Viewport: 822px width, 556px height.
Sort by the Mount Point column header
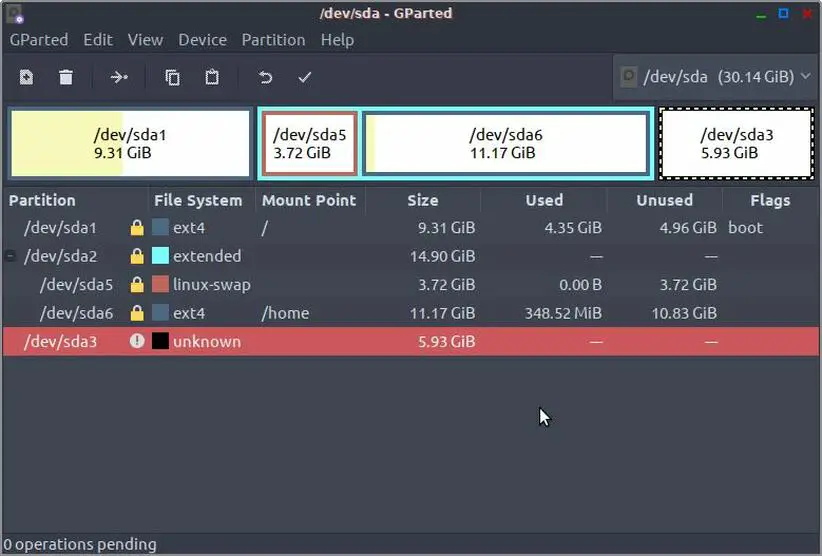click(x=310, y=200)
